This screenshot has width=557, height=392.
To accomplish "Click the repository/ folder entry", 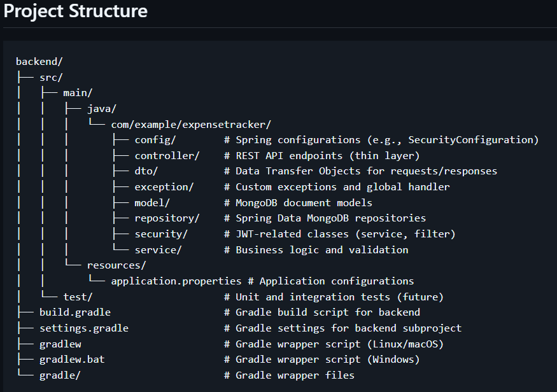I will [x=167, y=218].
